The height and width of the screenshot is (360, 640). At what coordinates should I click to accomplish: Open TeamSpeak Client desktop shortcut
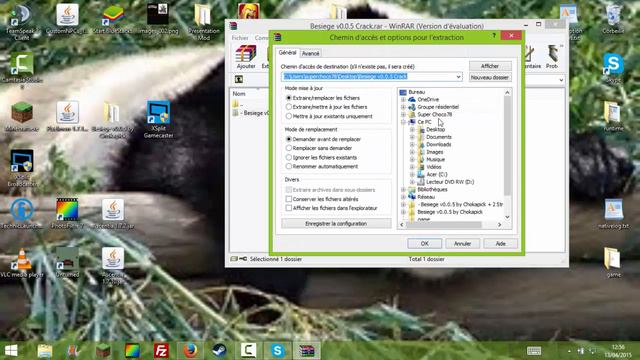tap(21, 22)
